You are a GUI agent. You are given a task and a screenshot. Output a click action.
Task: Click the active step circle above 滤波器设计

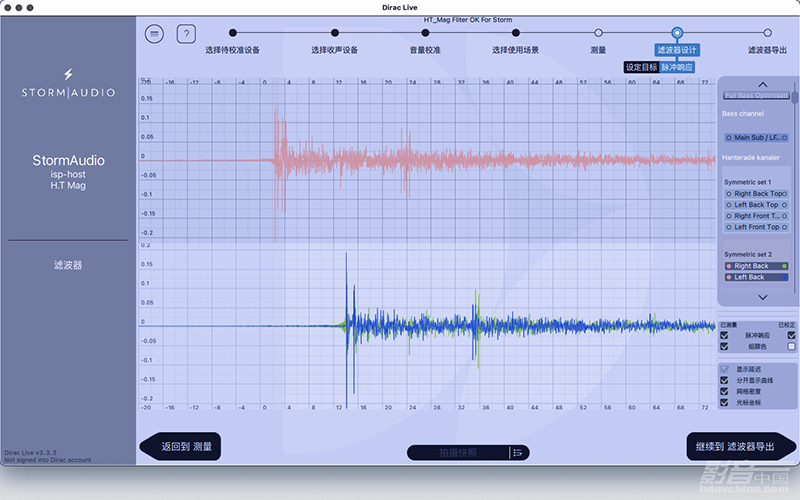coord(677,33)
